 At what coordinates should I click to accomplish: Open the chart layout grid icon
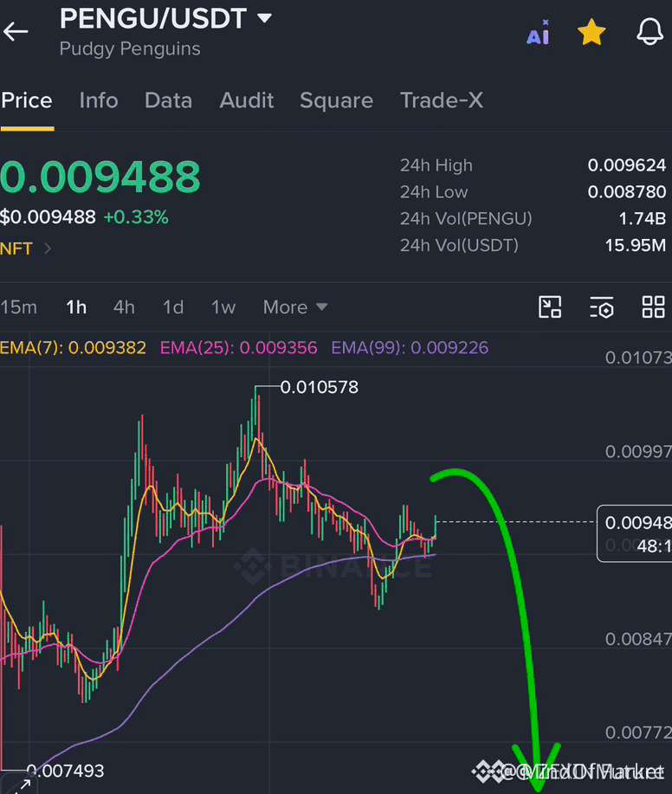pos(653,307)
